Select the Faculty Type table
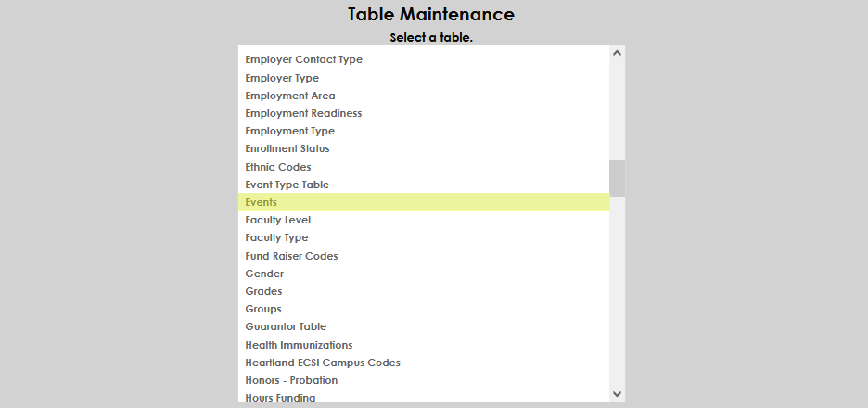Viewport: 868px width, 408px height. tap(276, 237)
